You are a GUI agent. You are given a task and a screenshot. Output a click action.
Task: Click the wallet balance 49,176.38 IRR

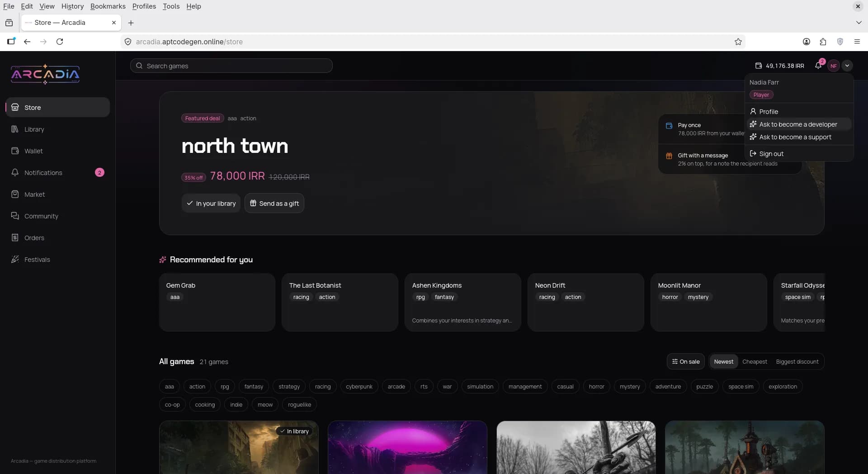[x=780, y=66]
